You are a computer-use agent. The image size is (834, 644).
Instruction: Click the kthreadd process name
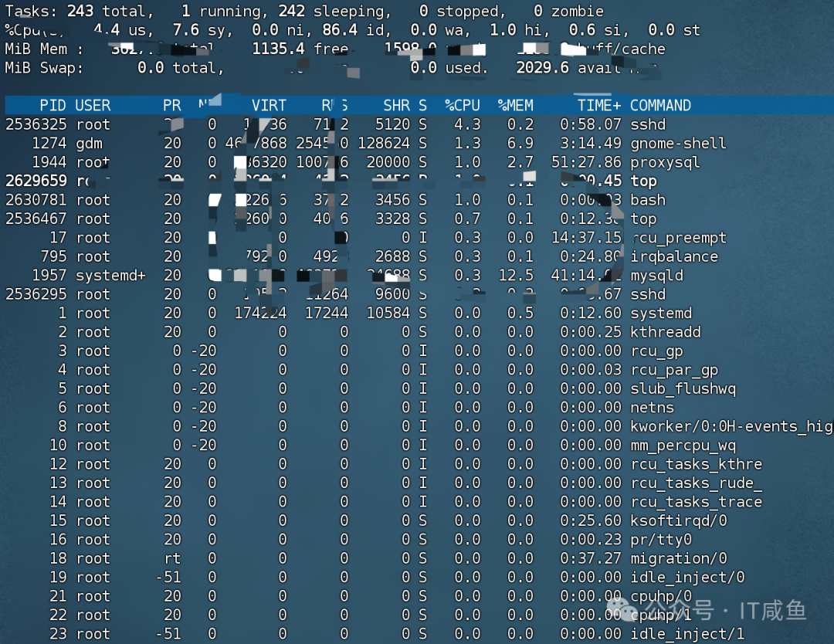click(669, 331)
